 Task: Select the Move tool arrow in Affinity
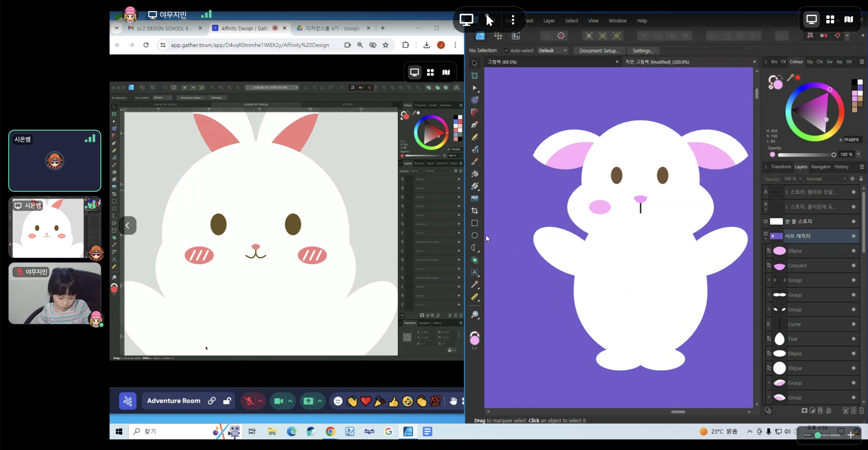(474, 63)
